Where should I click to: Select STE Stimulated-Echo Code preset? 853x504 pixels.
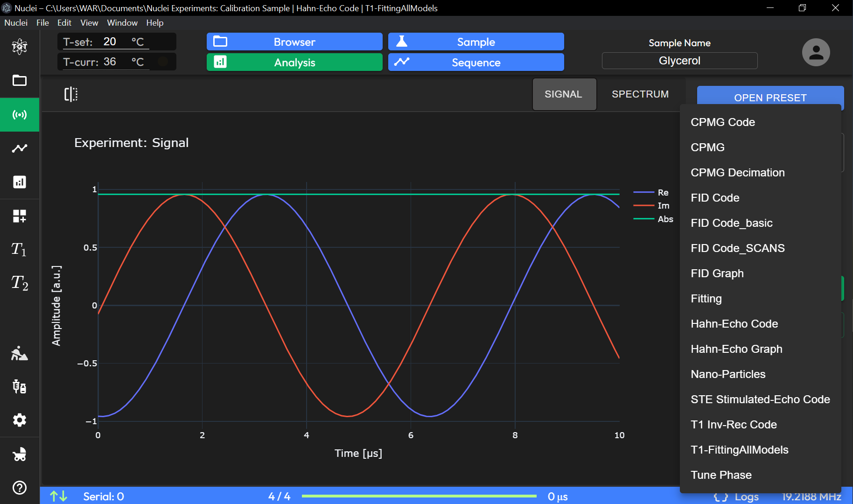click(761, 399)
